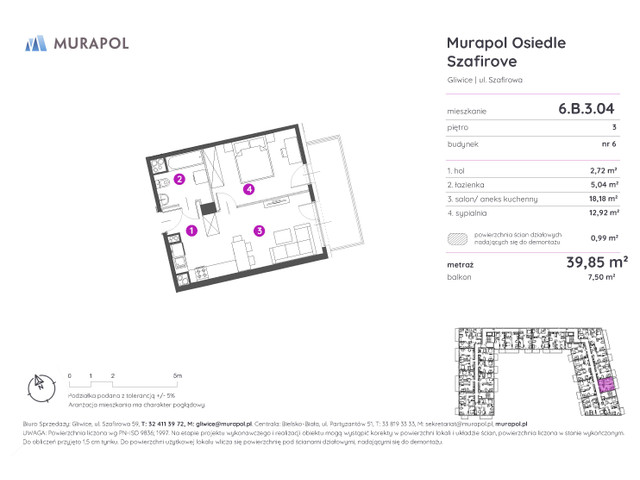Click the north compass arrow icon
The height and width of the screenshot is (480, 640).
[x=38, y=383]
